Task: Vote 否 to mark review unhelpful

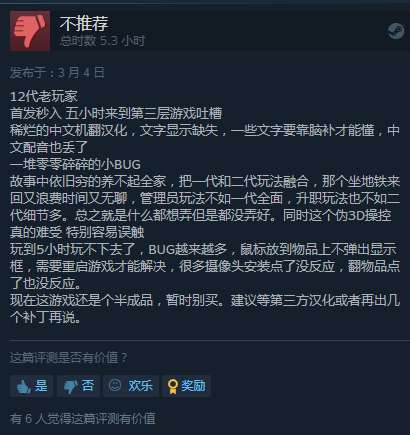Action: [79, 386]
